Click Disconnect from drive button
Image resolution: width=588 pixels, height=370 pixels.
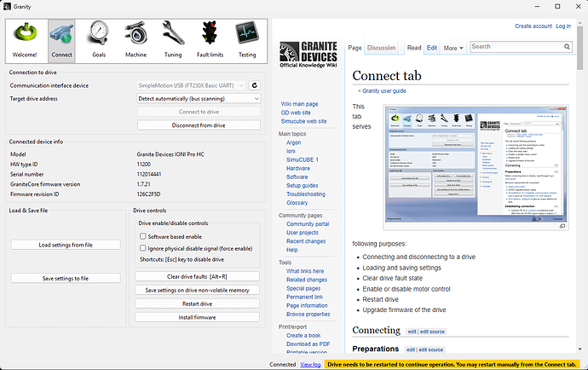point(198,125)
